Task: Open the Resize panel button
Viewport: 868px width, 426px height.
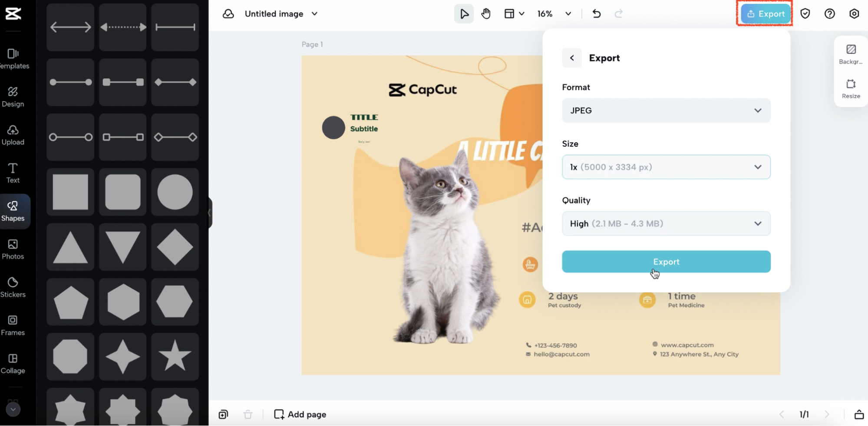Action: tap(851, 89)
